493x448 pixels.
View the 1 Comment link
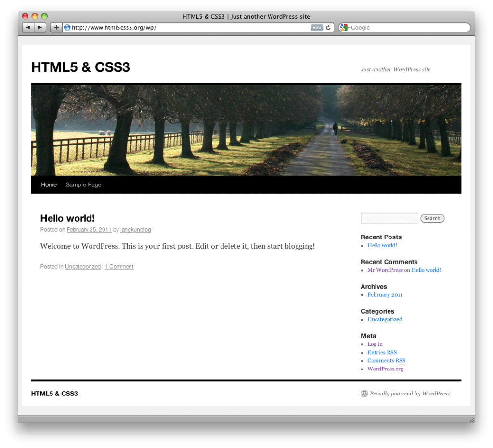click(119, 266)
